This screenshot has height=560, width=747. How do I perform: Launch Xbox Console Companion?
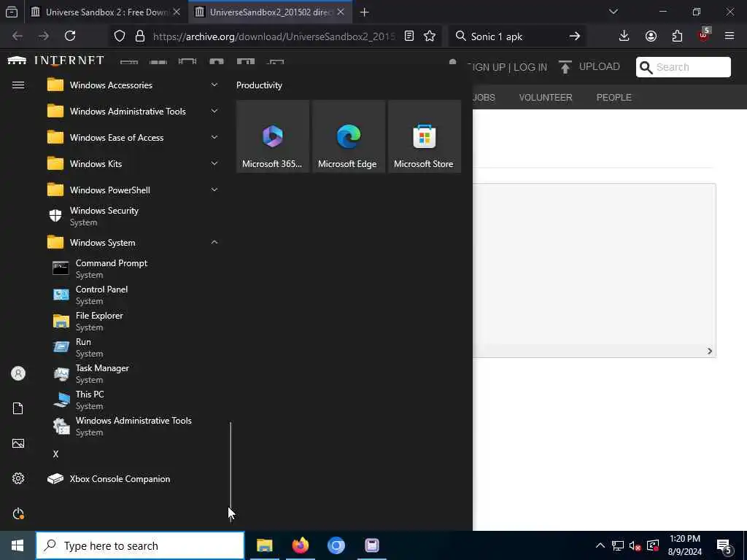(x=133, y=478)
